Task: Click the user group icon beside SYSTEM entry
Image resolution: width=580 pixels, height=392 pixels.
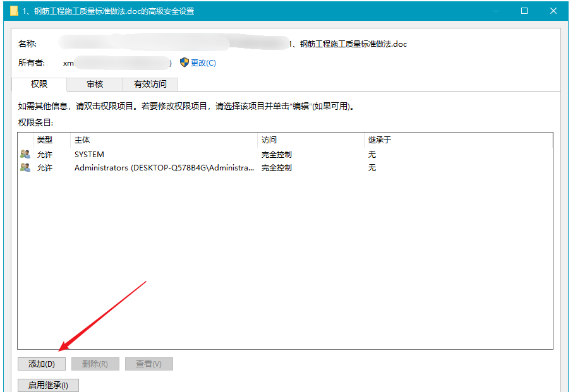Action: tap(25, 153)
